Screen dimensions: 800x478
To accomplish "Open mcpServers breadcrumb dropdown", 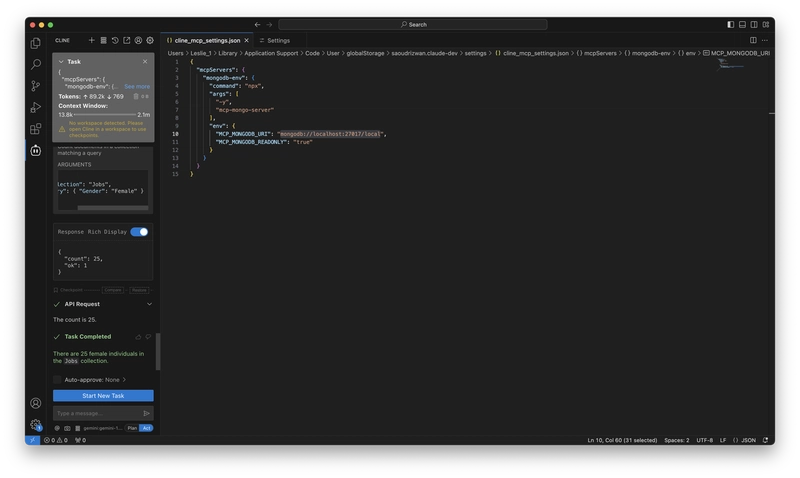I will pyautogui.click(x=596, y=53).
